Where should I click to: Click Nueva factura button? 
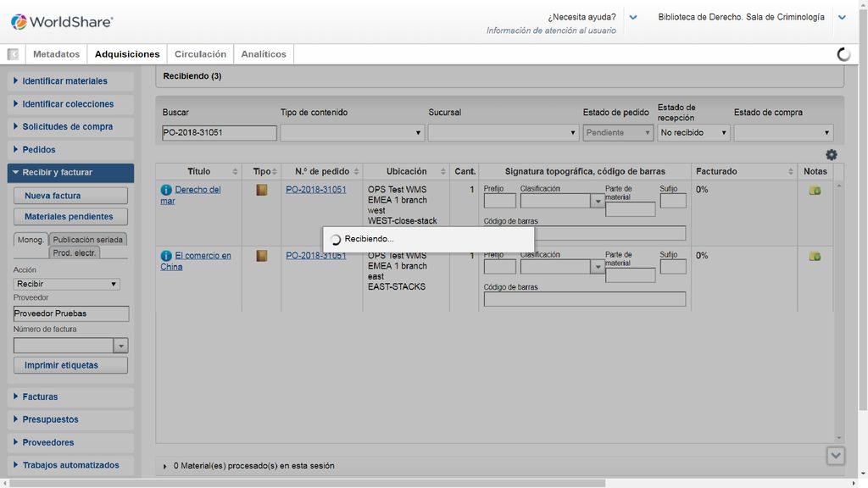[x=70, y=196]
